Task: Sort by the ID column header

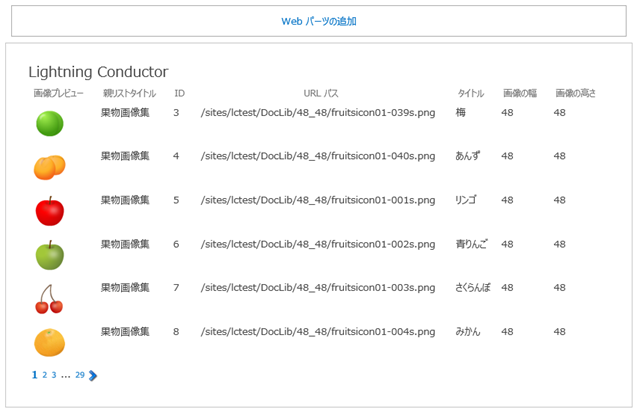Action: coord(179,93)
